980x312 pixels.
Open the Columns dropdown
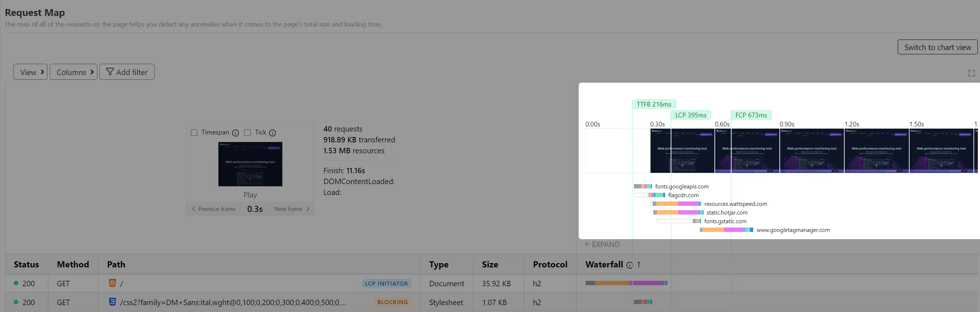(x=73, y=72)
